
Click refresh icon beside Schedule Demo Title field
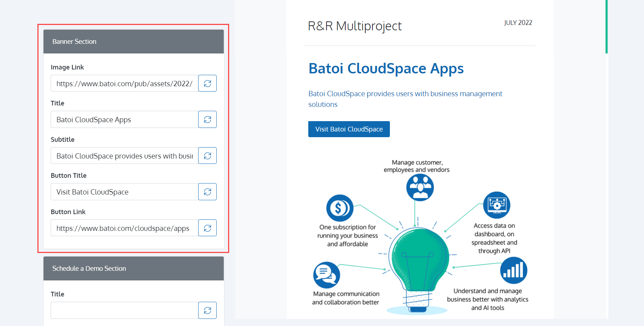[207, 310]
